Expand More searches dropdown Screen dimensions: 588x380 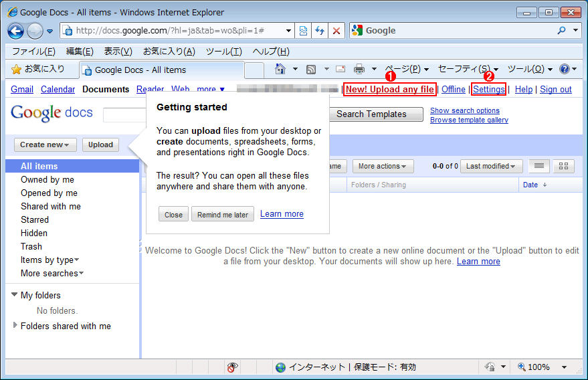tap(52, 274)
